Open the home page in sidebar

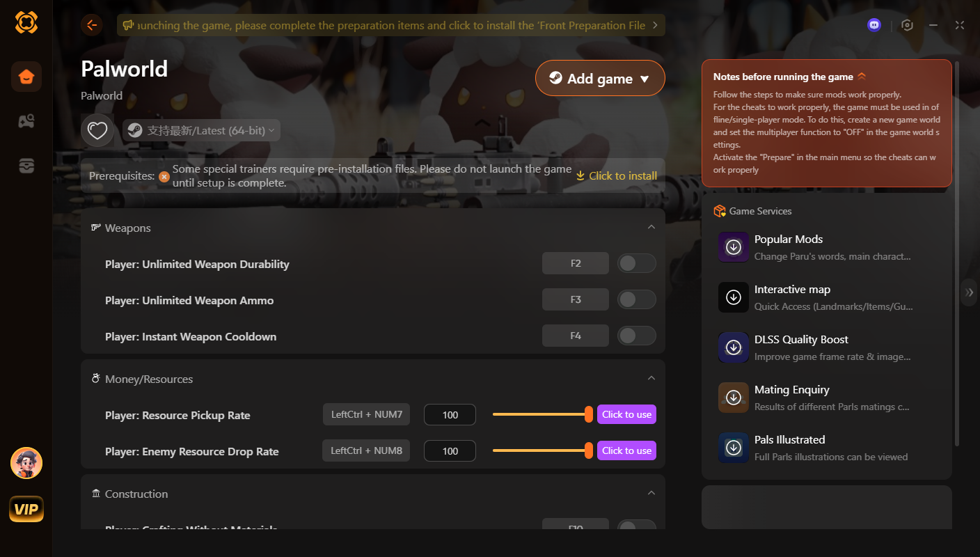(26, 77)
